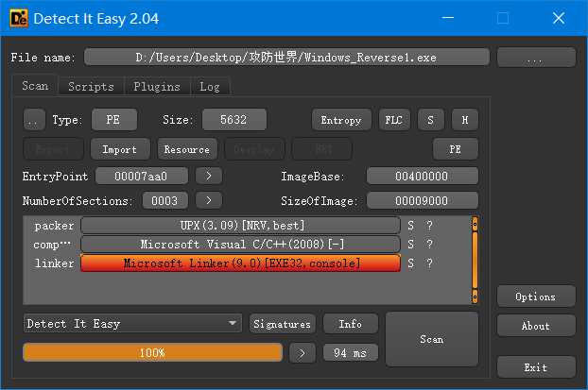The image size is (588, 390).
Task: Select the UPX(3.09) packer result
Action: coord(241,226)
